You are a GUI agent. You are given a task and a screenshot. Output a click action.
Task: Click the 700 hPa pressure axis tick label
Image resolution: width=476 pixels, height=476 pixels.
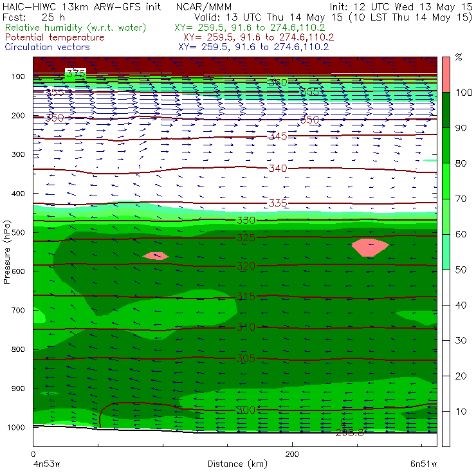click(18, 311)
